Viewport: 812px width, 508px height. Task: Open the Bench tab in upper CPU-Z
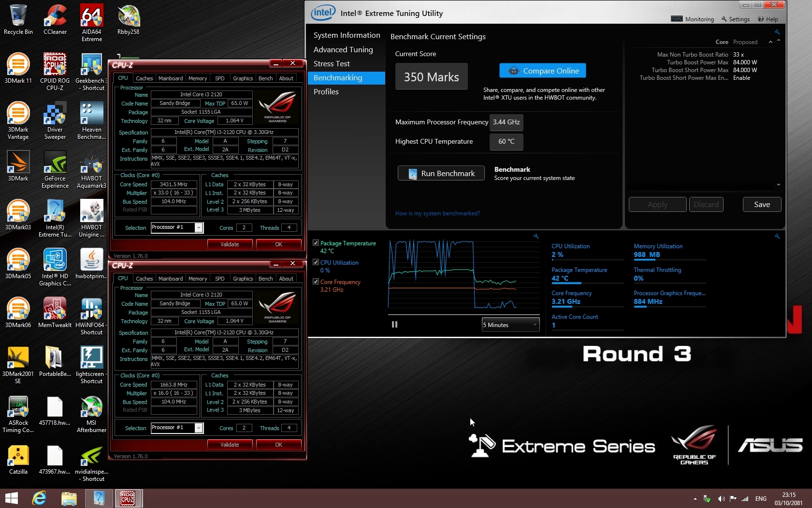pos(265,78)
